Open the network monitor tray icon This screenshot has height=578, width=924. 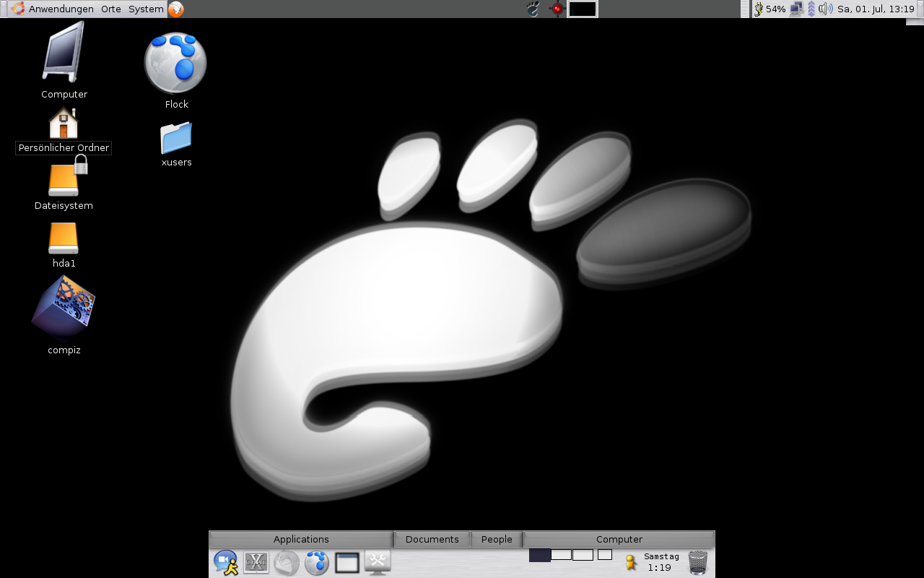click(x=796, y=9)
